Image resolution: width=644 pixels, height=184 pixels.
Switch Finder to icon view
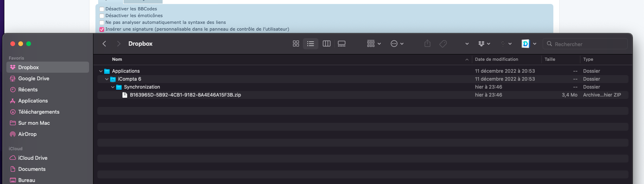pyautogui.click(x=296, y=44)
